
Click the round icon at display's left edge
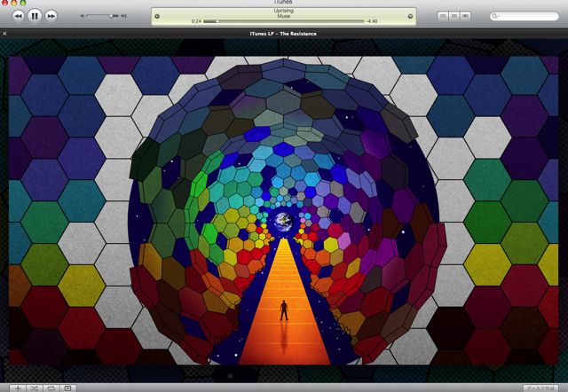coord(157,16)
